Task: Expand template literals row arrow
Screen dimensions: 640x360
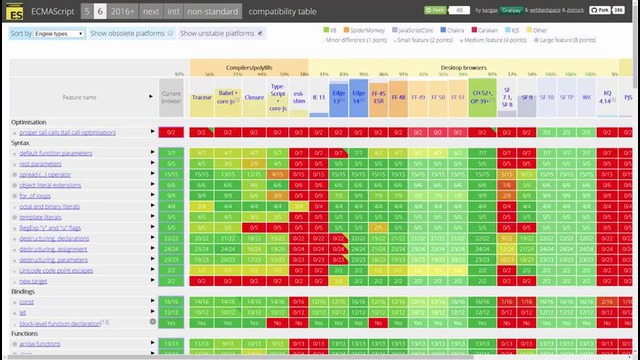Action: coord(152,216)
